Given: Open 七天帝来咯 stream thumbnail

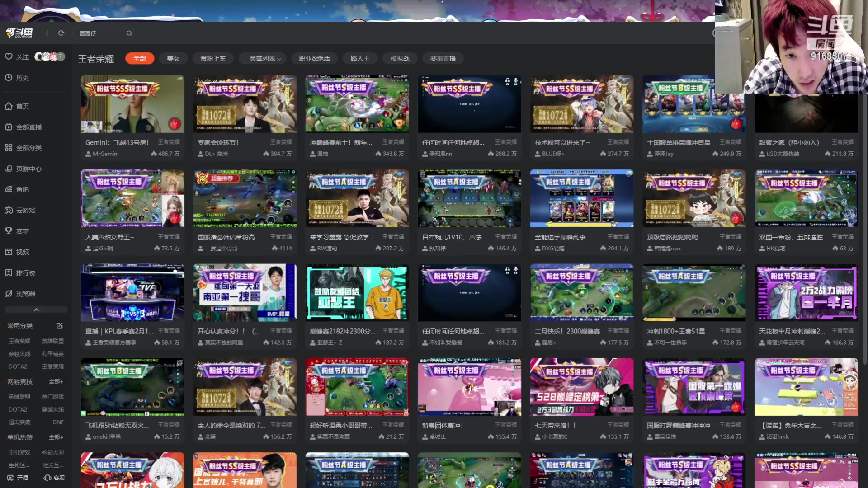Looking at the screenshot, I should [582, 387].
